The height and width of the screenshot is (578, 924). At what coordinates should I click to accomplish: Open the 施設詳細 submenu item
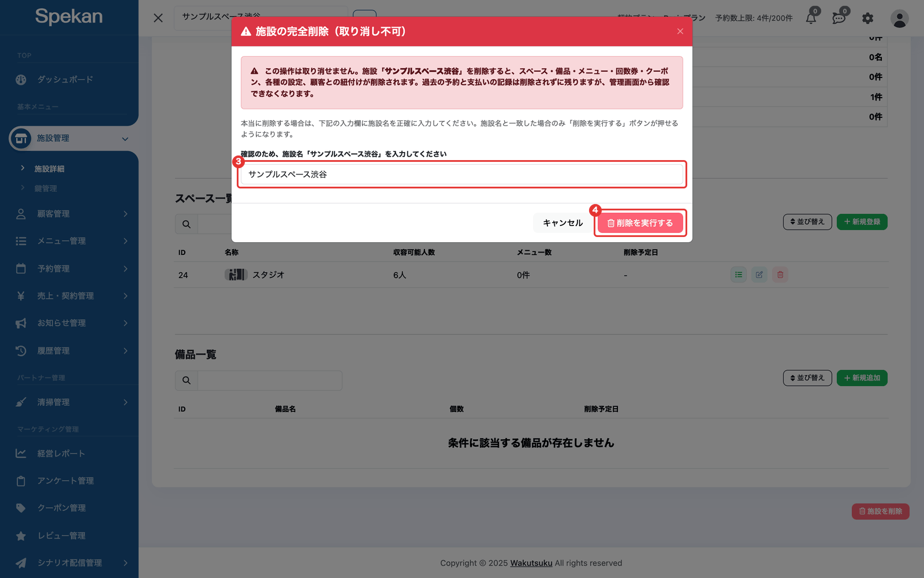(50, 169)
